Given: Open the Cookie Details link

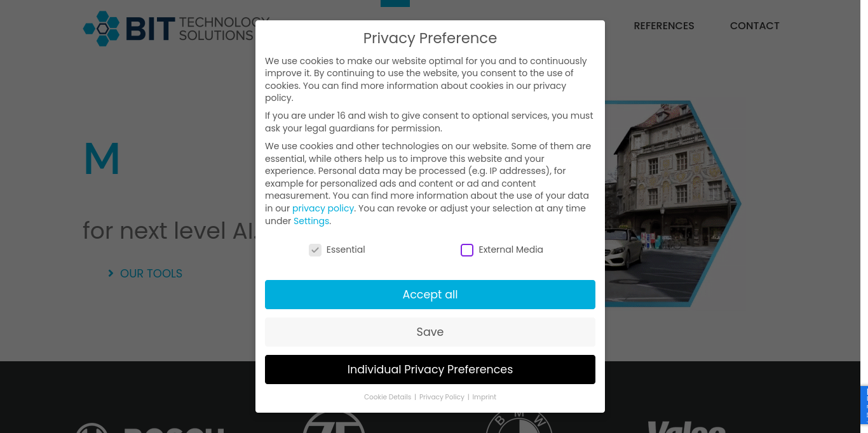Looking at the screenshot, I should pyautogui.click(x=388, y=397).
